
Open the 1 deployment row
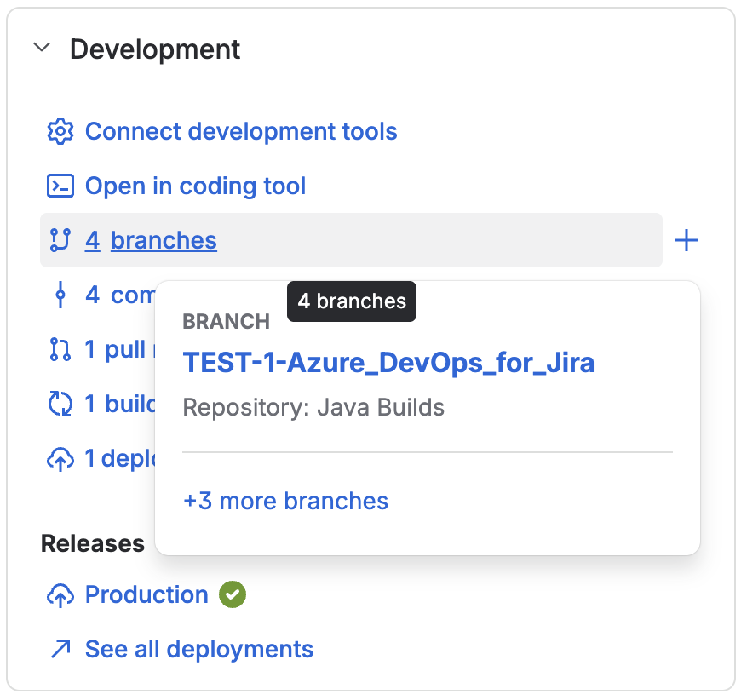pos(120,459)
